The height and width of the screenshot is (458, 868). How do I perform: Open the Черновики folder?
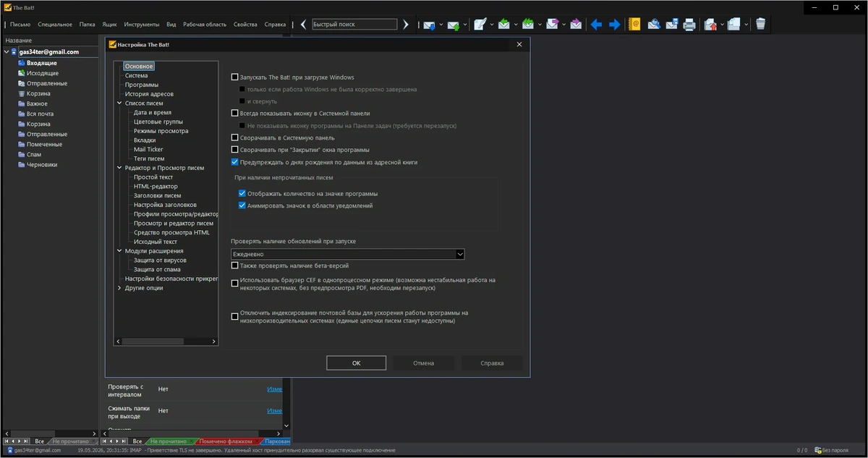pyautogui.click(x=42, y=164)
